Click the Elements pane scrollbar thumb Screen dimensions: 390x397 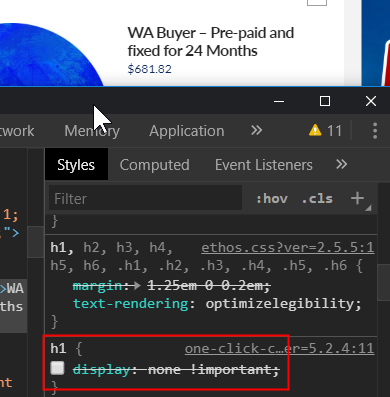35,242
